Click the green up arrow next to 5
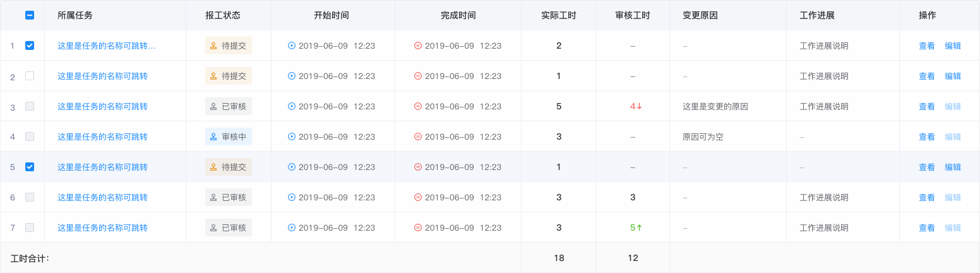 coord(640,227)
